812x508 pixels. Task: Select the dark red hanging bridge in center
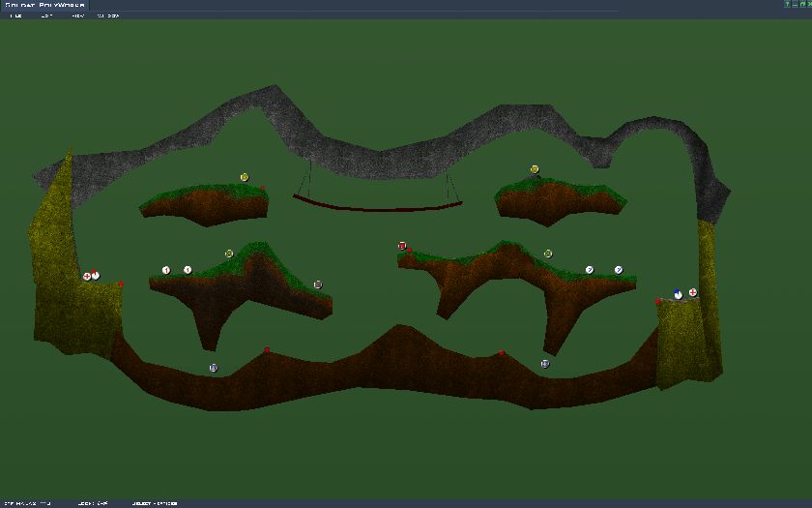[x=377, y=205]
